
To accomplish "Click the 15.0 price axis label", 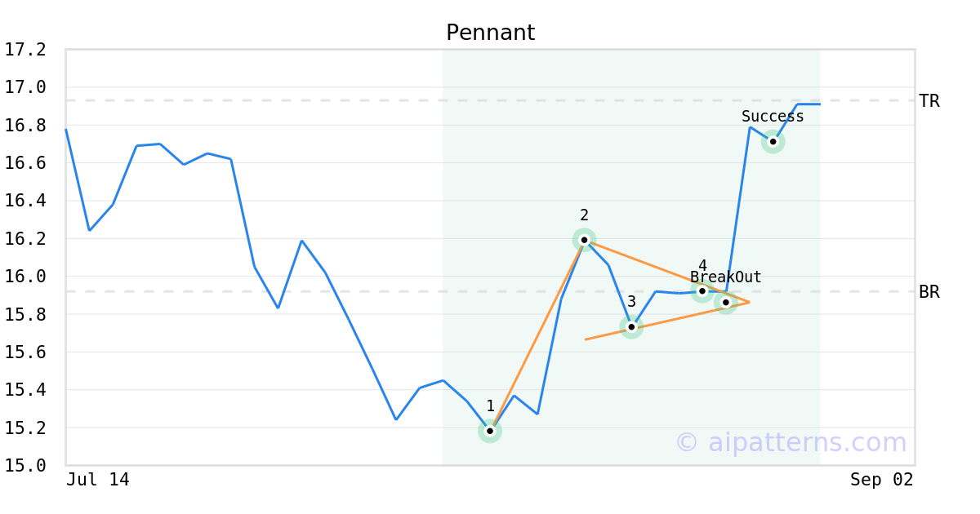I will coord(25,466).
